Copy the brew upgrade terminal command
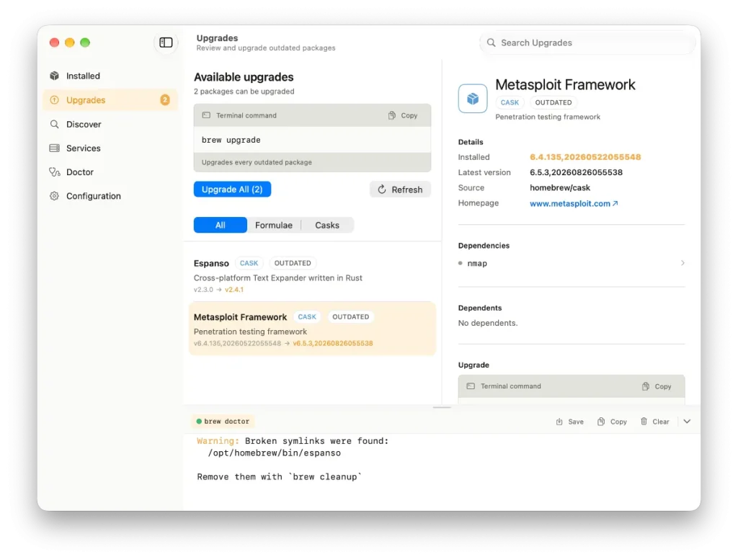738x560 pixels. (403, 115)
